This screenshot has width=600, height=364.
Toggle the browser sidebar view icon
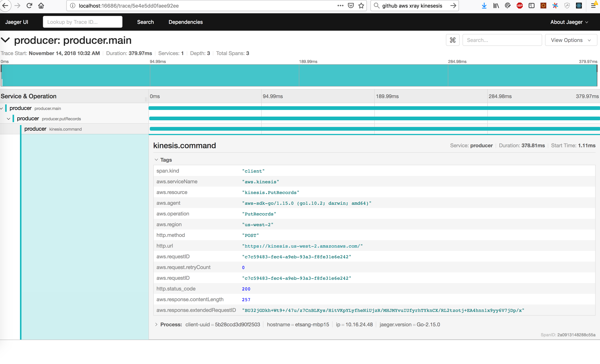(532, 6)
